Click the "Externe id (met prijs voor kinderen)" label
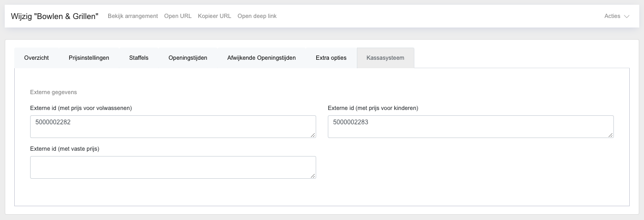 tap(373, 108)
